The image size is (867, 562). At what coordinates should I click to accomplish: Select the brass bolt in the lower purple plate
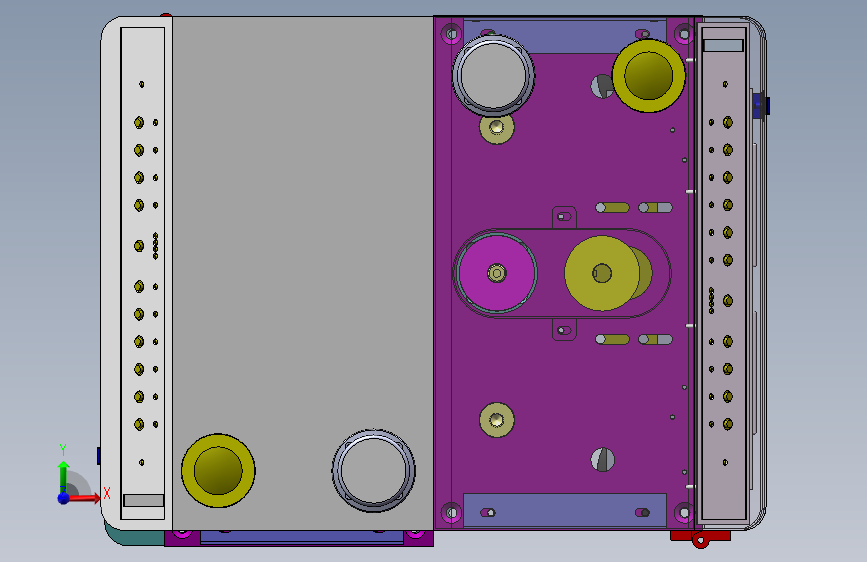[497, 420]
